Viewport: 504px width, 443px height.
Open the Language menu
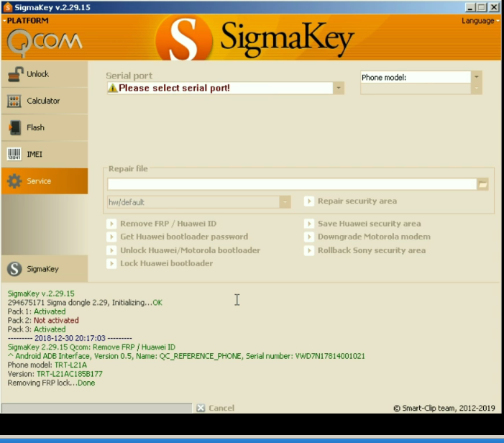point(480,21)
